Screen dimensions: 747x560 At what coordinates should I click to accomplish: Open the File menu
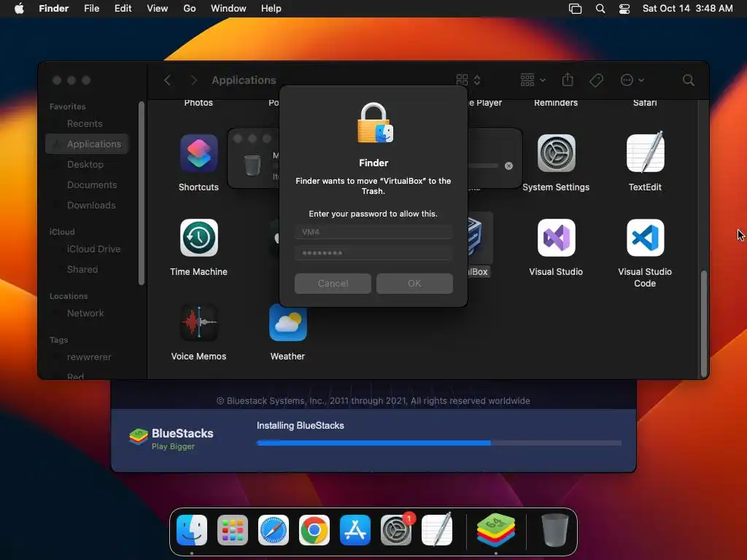91,9
